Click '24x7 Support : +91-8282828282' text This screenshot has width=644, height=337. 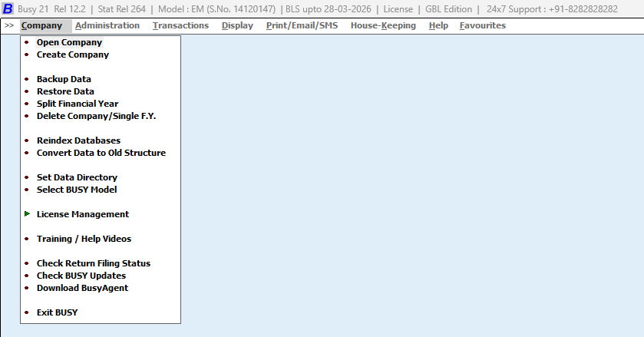pyautogui.click(x=552, y=9)
